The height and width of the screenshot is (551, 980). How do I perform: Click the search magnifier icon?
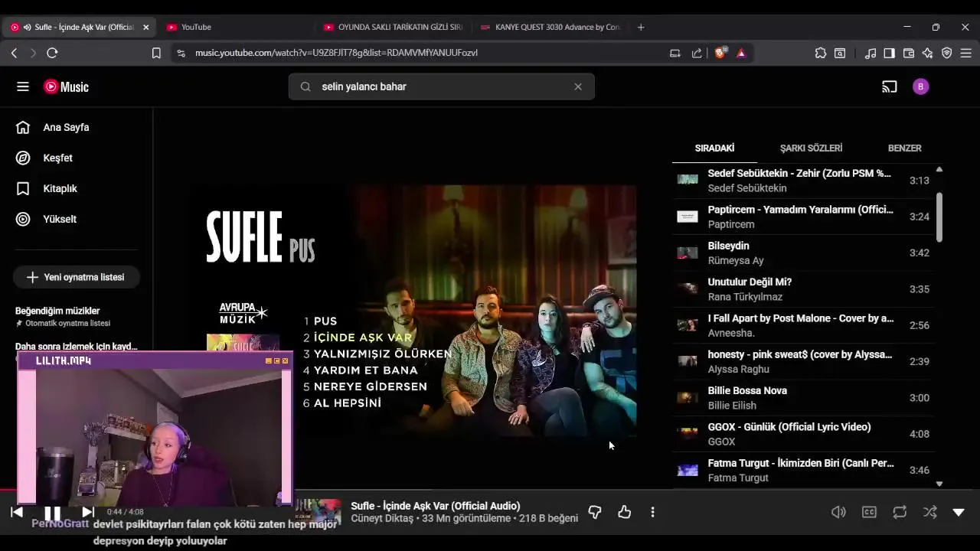pyautogui.click(x=305, y=86)
